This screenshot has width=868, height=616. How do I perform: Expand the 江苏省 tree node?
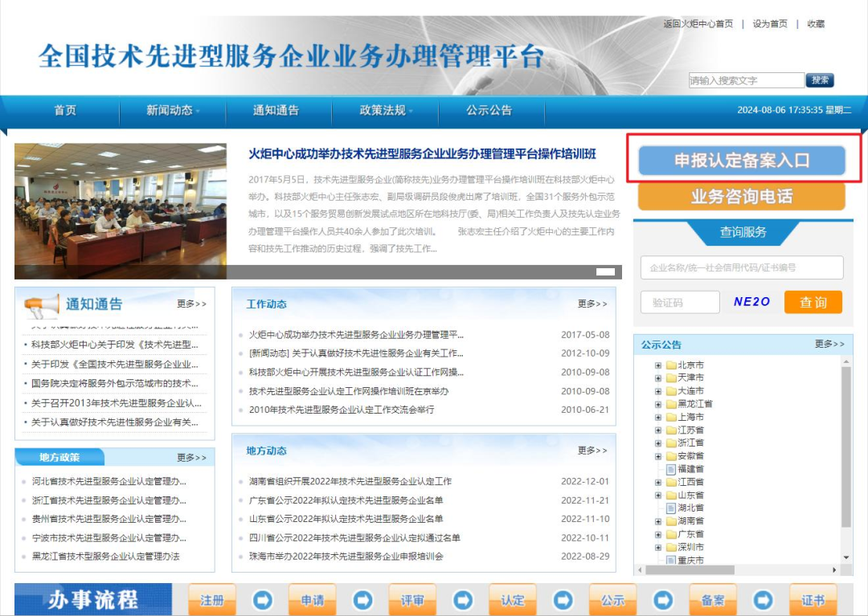click(657, 430)
